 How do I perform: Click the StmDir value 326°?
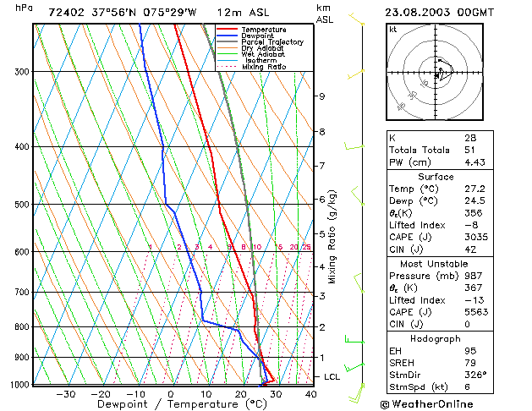point(475,375)
